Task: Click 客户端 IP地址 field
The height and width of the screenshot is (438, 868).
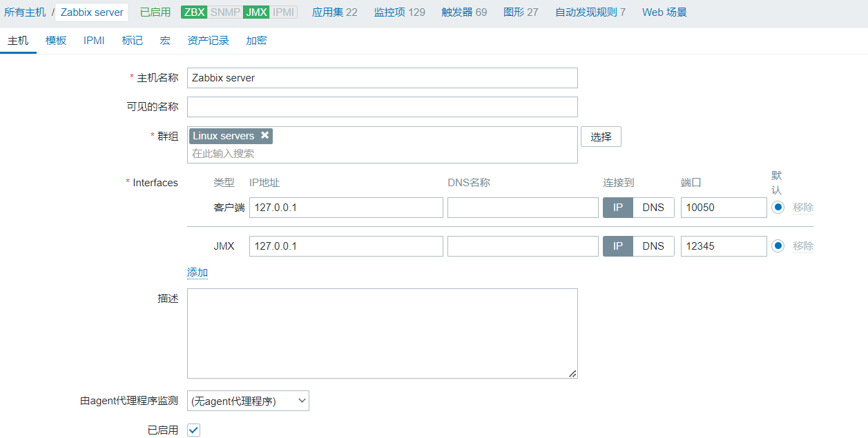Action: (x=346, y=208)
